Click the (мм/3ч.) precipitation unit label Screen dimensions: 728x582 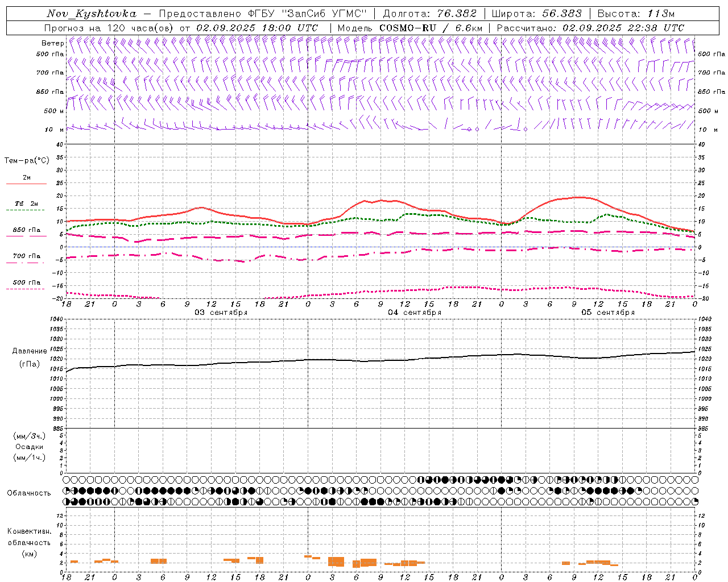click(29, 436)
